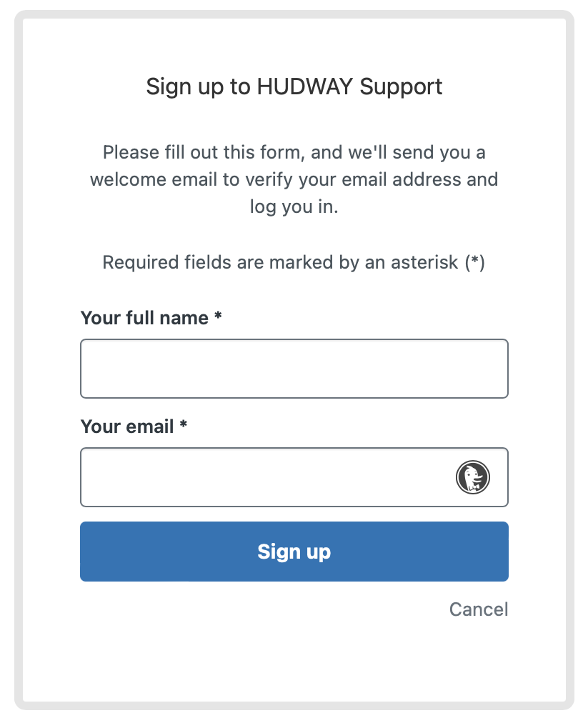
Task: Select the duck logo inside email field
Action: coord(472,477)
